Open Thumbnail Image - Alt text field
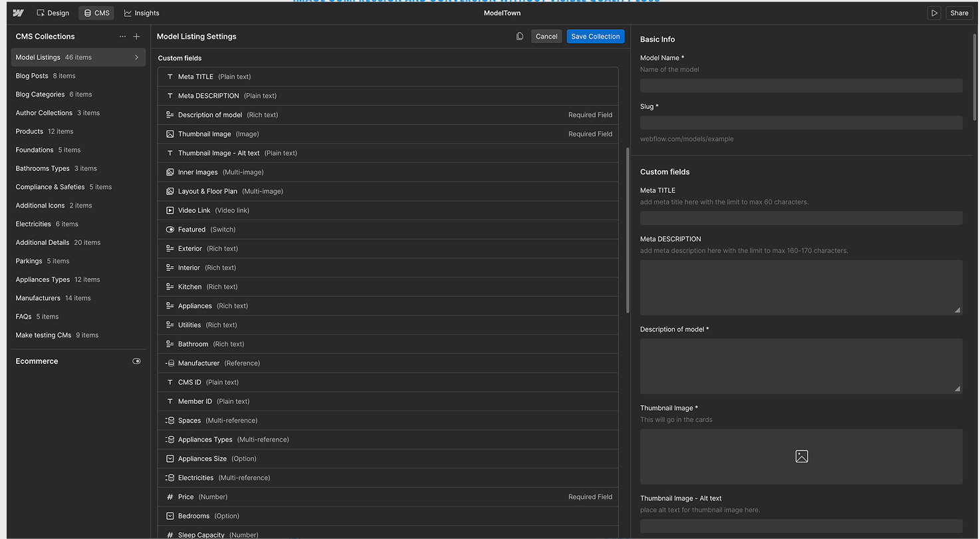This screenshot has width=980, height=539. (x=388, y=153)
